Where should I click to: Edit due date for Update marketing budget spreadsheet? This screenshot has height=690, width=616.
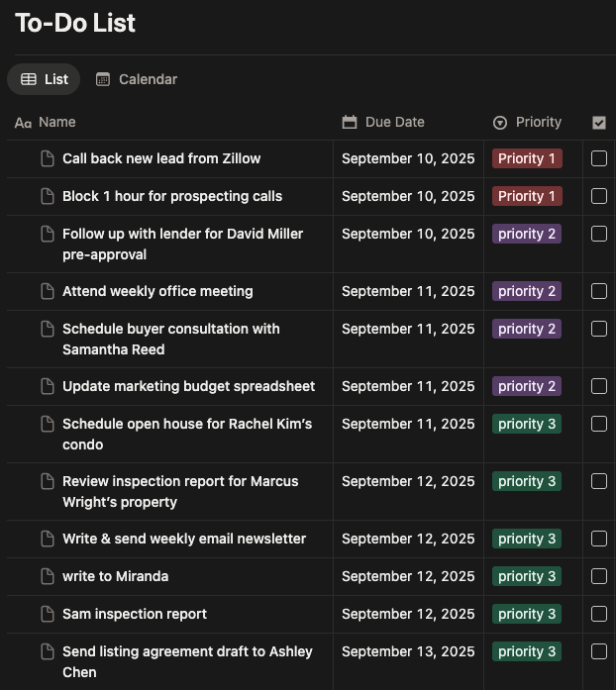[408, 386]
